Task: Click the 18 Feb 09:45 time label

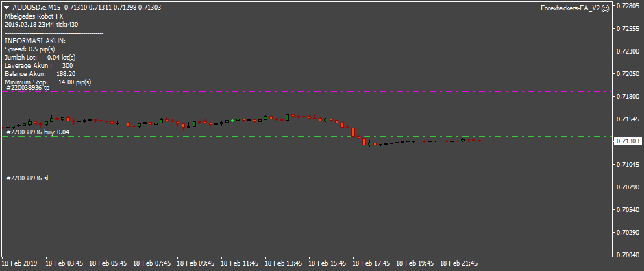Action: 197,263
